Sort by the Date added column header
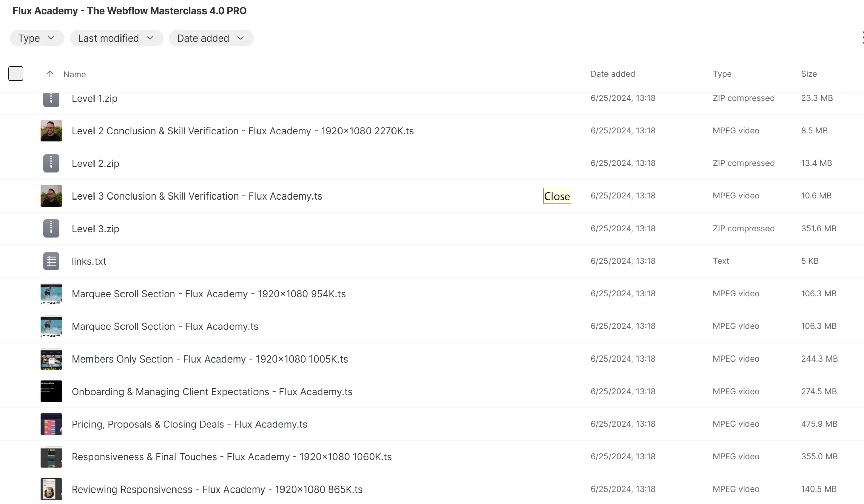This screenshot has width=864, height=504. tap(613, 74)
